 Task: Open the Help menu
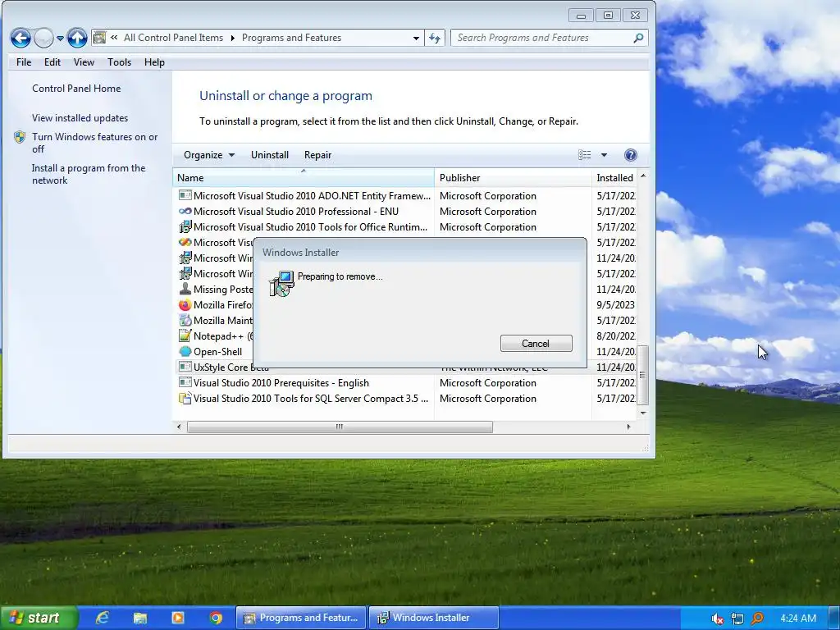(154, 62)
